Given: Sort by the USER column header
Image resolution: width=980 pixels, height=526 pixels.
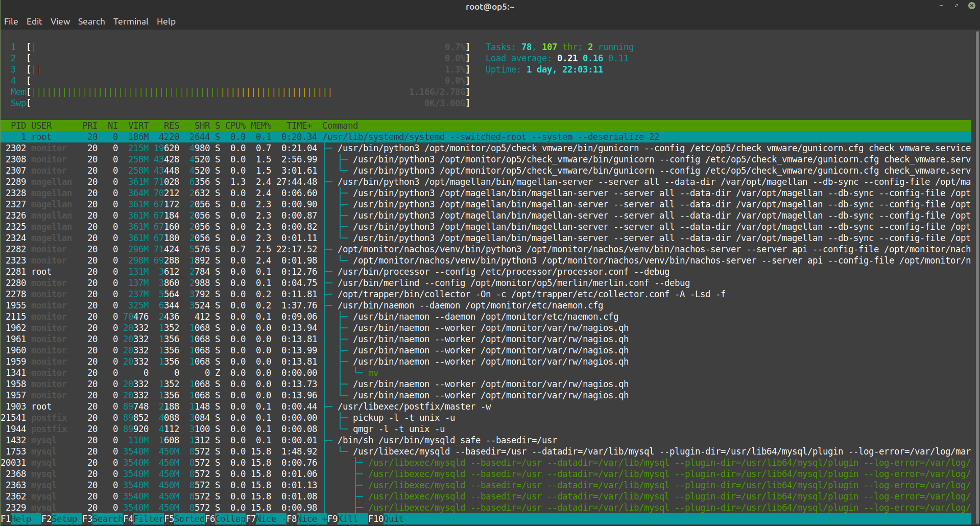Looking at the screenshot, I should click(x=41, y=126).
